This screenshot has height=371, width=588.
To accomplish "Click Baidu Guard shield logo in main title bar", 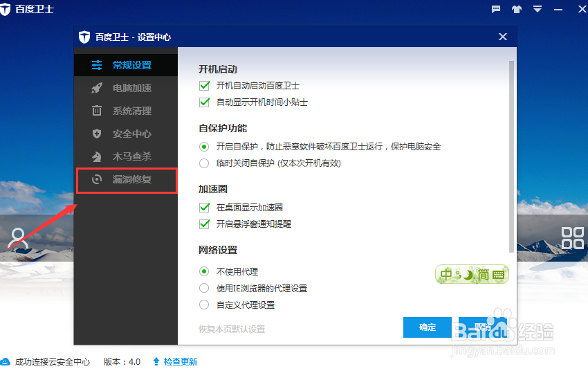I will (x=5, y=8).
